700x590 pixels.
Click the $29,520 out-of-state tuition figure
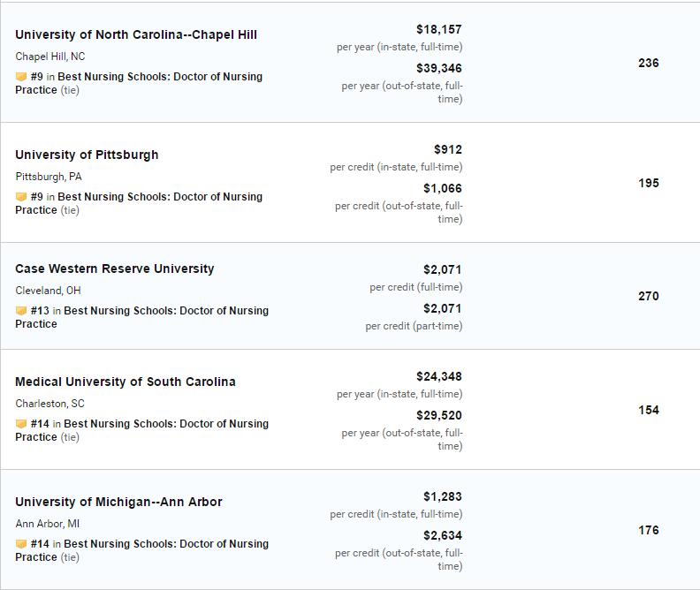pyautogui.click(x=439, y=416)
